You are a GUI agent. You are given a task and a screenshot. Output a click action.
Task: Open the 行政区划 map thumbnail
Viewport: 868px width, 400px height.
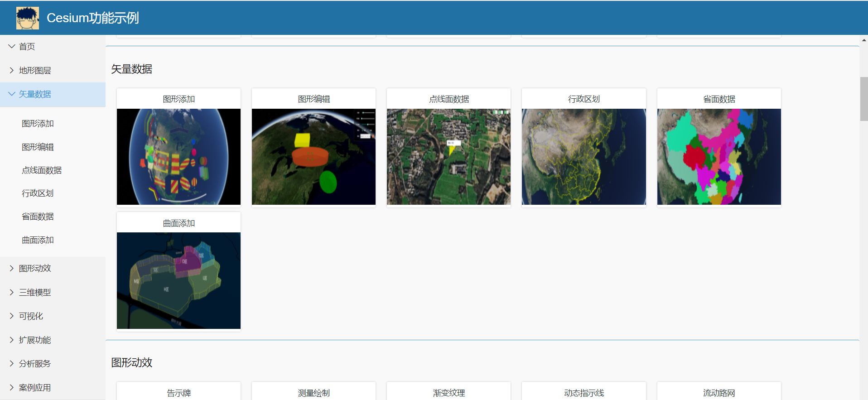tap(583, 156)
